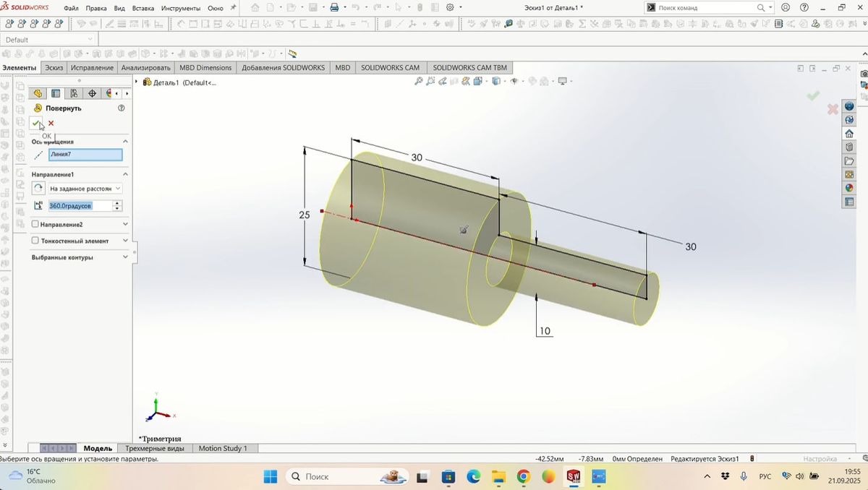The width and height of the screenshot is (868, 490).
Task: Open the Design Library icon in right task pane
Action: (x=849, y=147)
